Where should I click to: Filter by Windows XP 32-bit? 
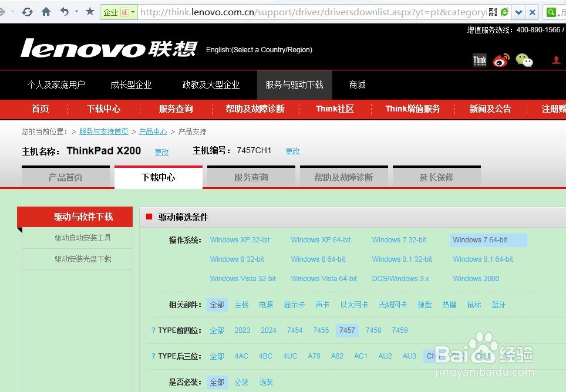coord(240,240)
